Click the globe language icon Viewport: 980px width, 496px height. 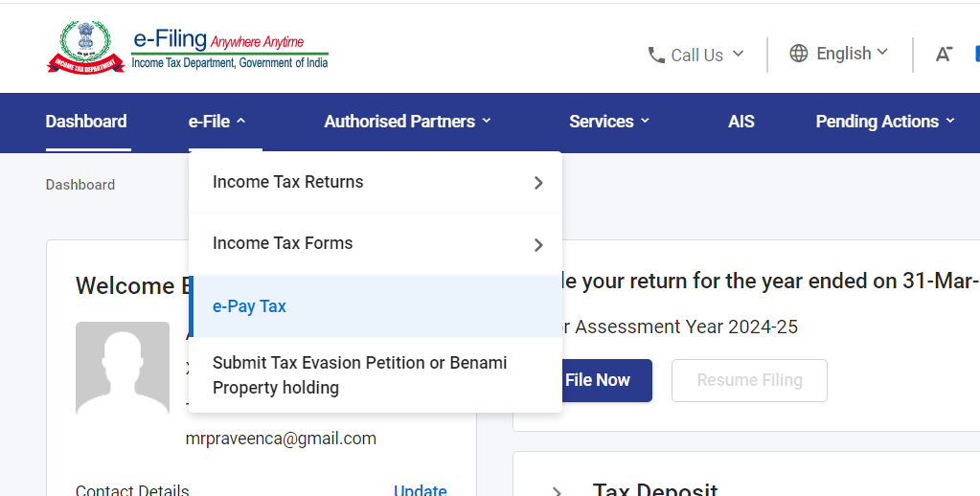click(799, 54)
